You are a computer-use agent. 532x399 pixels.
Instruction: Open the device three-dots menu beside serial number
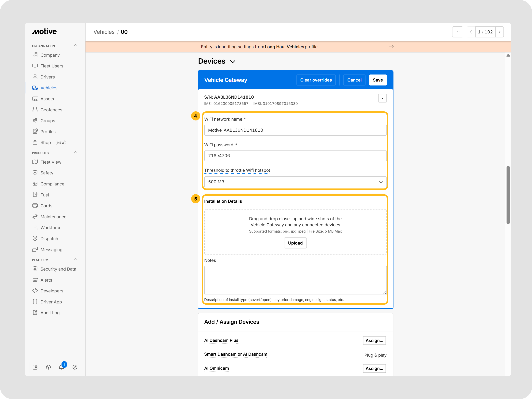pyautogui.click(x=382, y=98)
